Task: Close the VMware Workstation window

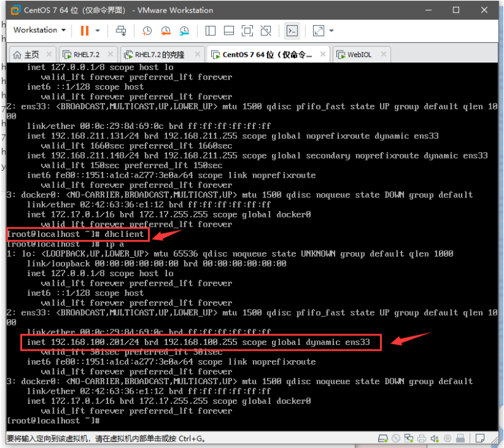Action: tap(484, 10)
